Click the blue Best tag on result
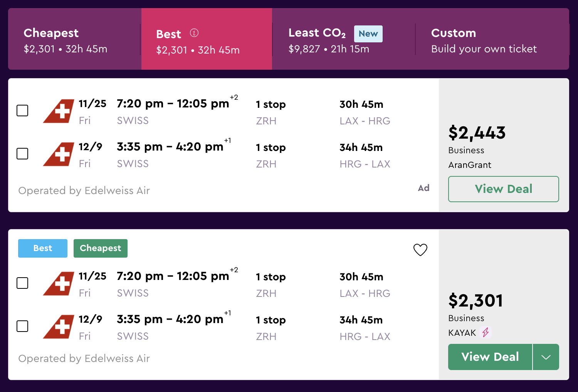This screenshot has height=392, width=578. point(43,248)
